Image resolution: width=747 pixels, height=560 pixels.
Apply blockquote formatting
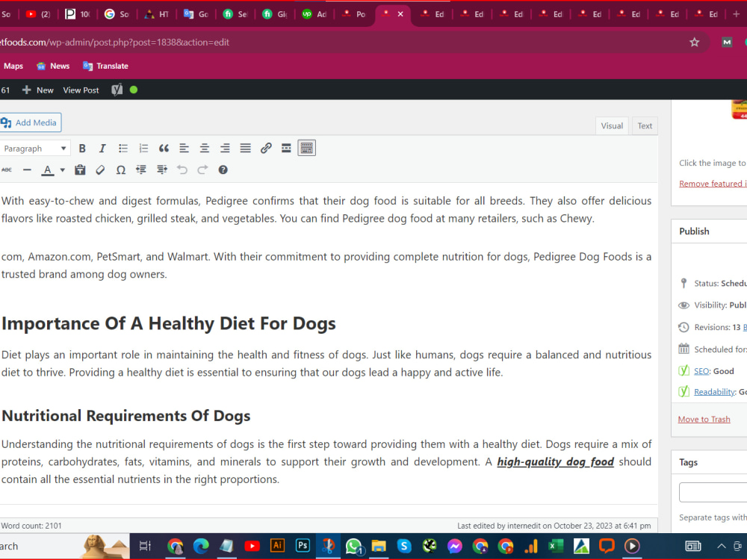coord(164,149)
